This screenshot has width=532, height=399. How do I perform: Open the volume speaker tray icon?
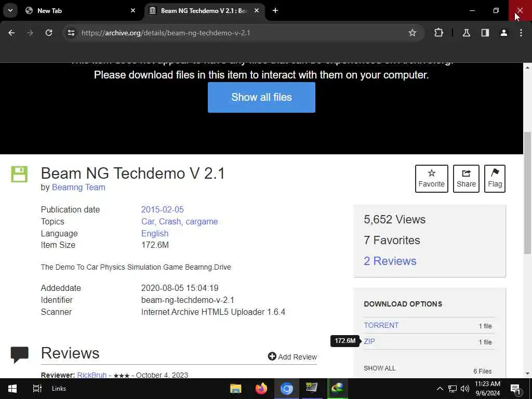[465, 389]
